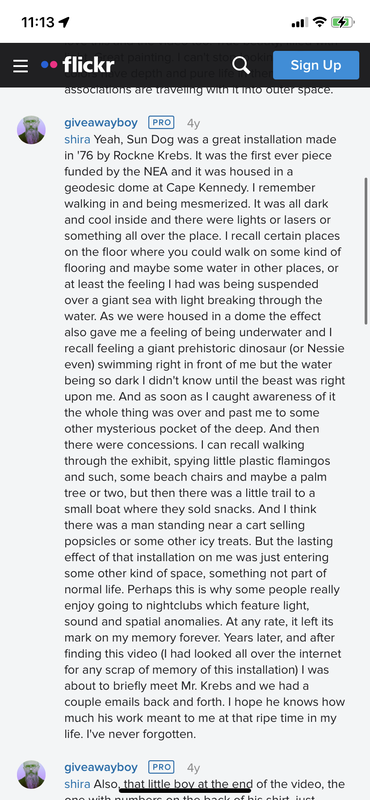Open giveawayboy username in second comment
370x800 pixels.
click(101, 767)
